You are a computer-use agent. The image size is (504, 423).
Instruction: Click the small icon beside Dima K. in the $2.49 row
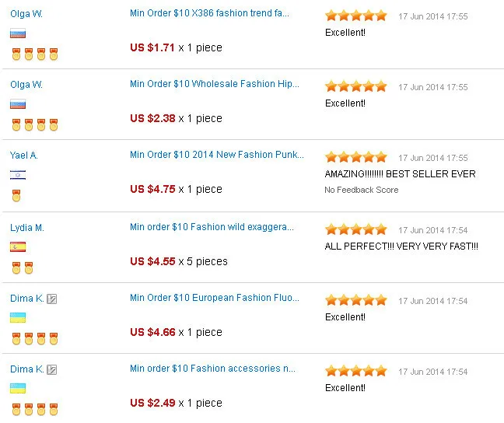tap(51, 370)
